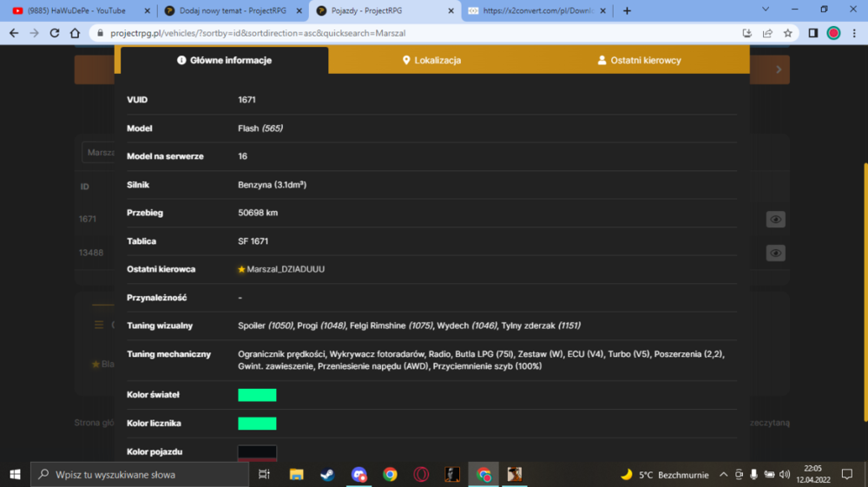Open volume control in system tray
868x487 pixels.
(x=785, y=474)
